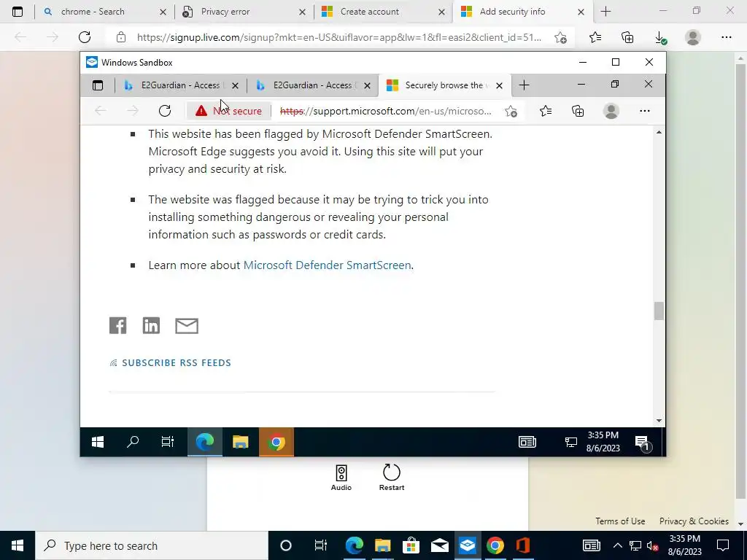The image size is (747, 560).
Task: Click muted volume icon in host tray
Action: pos(653,546)
